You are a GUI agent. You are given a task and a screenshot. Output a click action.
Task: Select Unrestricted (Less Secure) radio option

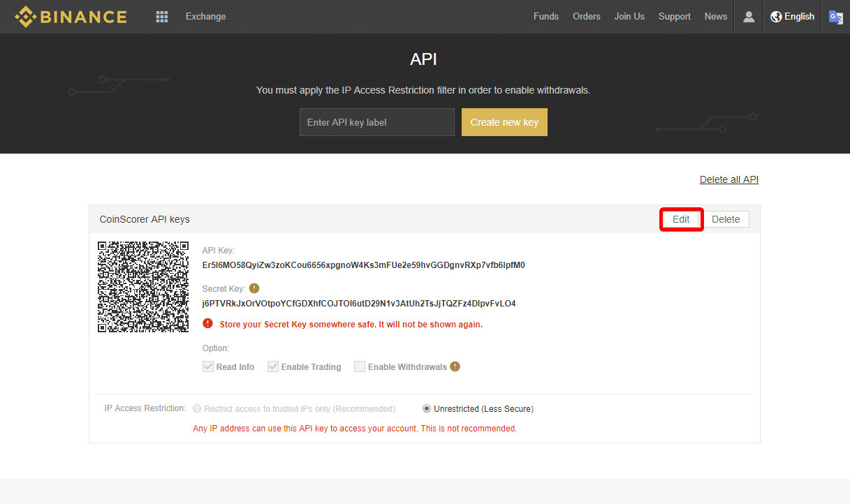(x=427, y=409)
